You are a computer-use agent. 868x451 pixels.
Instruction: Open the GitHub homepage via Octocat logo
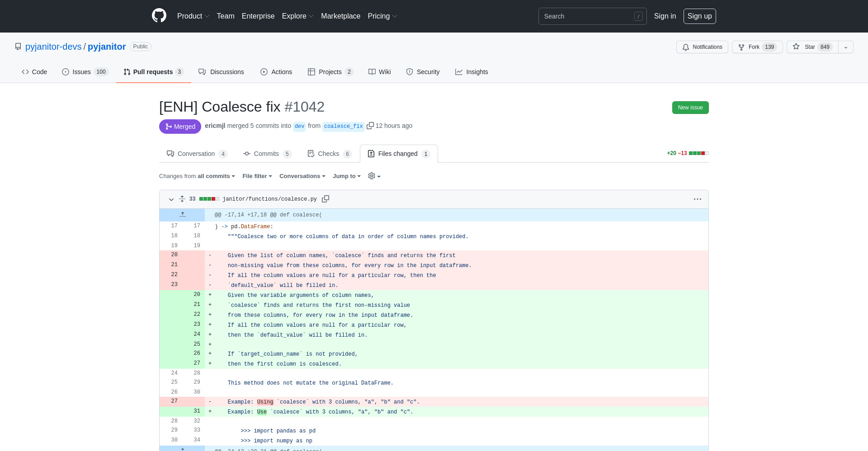159,16
